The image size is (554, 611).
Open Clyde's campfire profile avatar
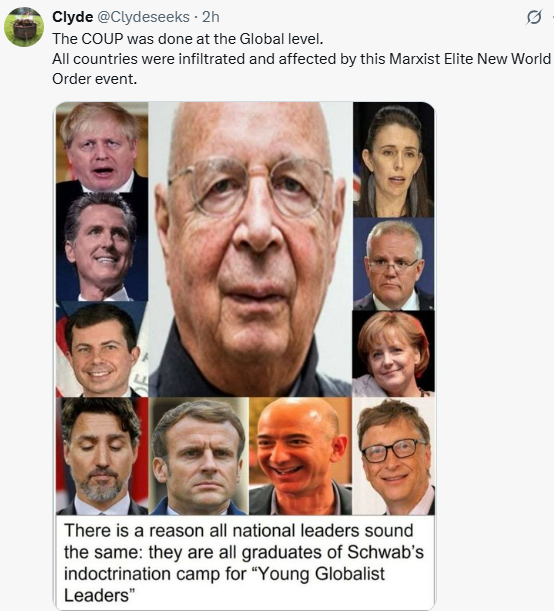tap(24, 27)
